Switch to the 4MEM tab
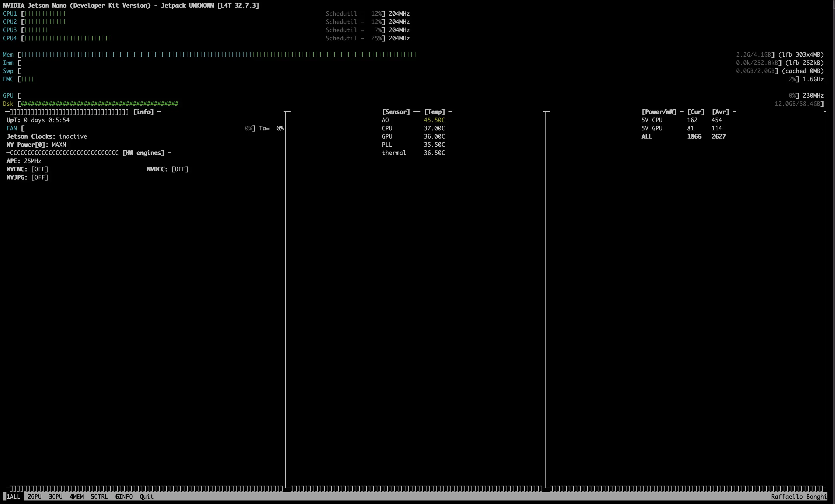The image size is (835, 504). click(77, 496)
